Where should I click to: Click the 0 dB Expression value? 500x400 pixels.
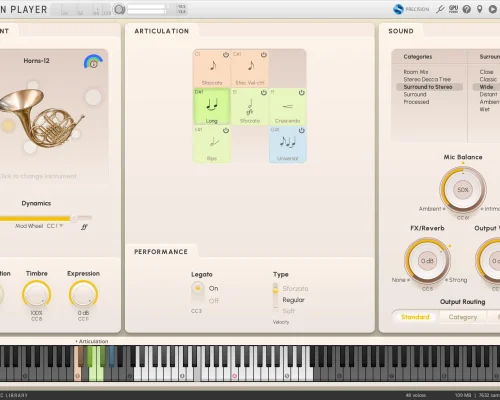(x=83, y=313)
